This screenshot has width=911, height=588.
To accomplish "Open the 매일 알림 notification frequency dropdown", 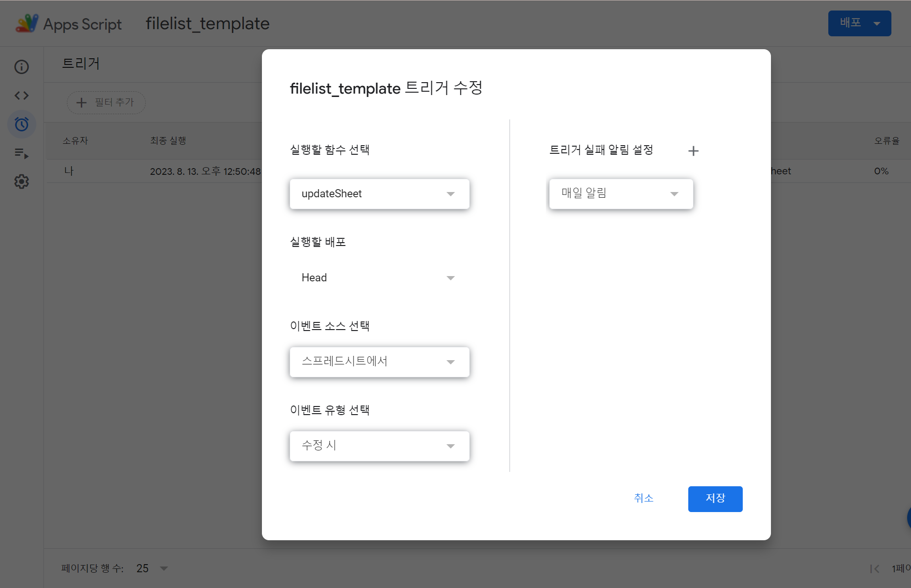I will pyautogui.click(x=621, y=194).
